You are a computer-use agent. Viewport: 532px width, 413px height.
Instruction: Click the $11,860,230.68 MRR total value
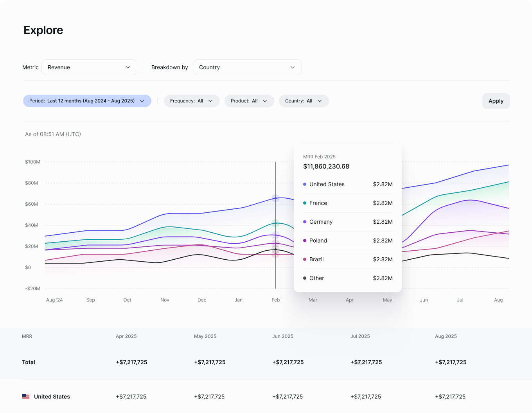326,166
